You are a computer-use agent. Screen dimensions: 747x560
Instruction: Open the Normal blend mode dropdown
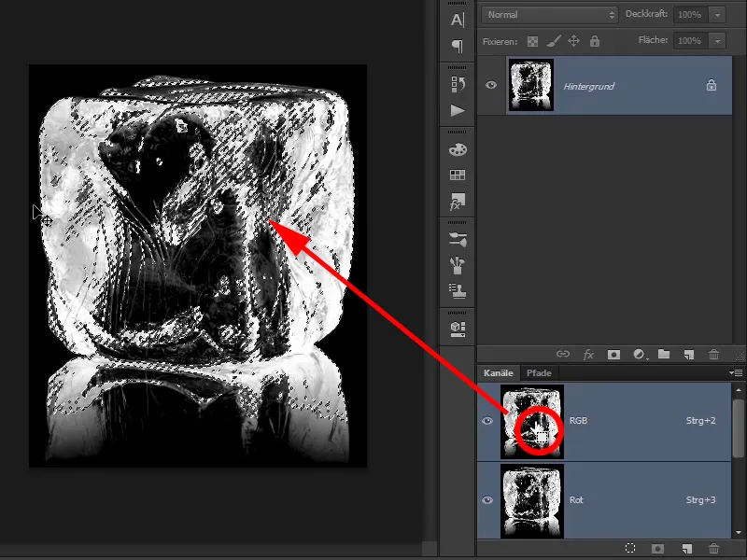tap(550, 15)
